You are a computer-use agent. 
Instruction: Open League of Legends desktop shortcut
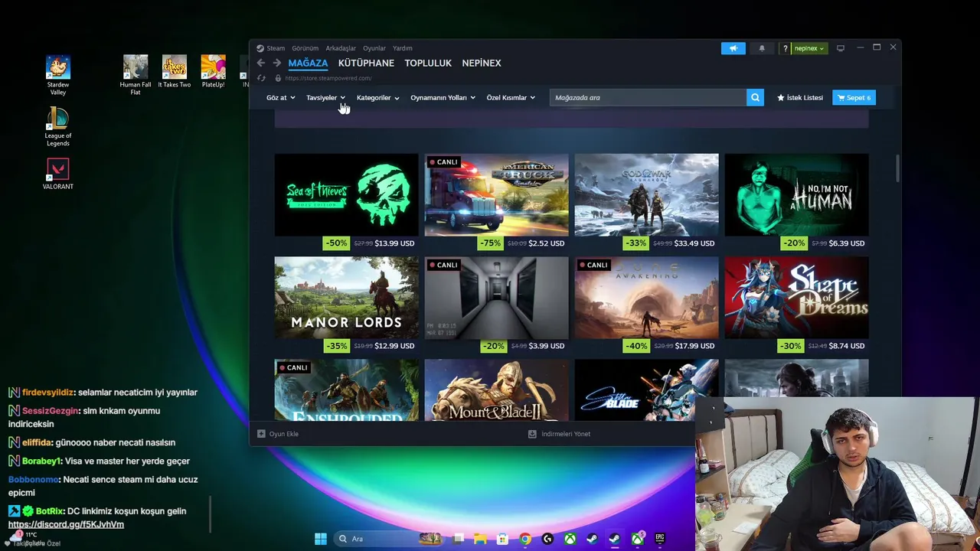[x=58, y=126]
